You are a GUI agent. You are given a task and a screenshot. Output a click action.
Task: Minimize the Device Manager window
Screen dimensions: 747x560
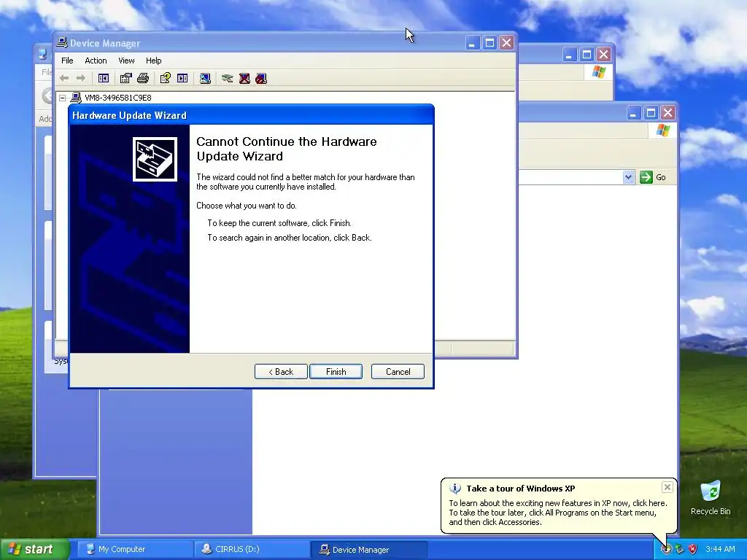pos(472,43)
